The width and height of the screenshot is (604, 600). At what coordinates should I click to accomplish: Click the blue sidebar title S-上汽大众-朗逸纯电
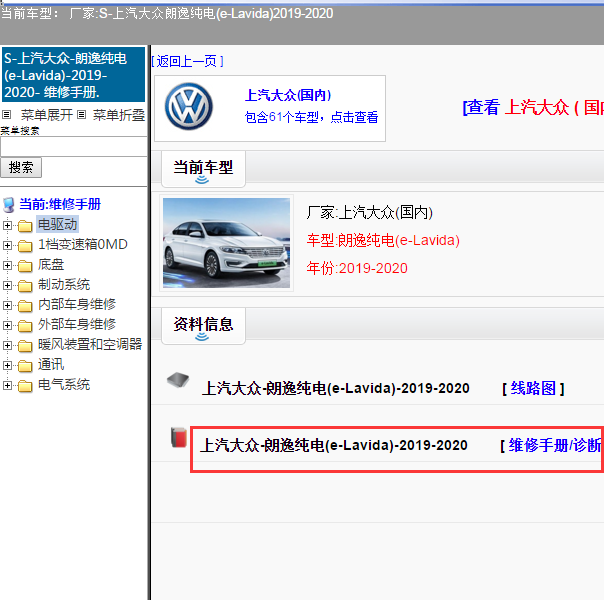(x=74, y=75)
